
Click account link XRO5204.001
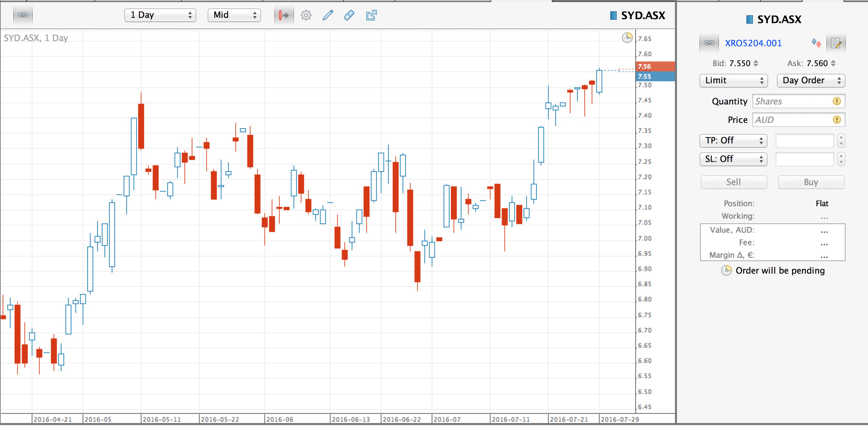(753, 43)
